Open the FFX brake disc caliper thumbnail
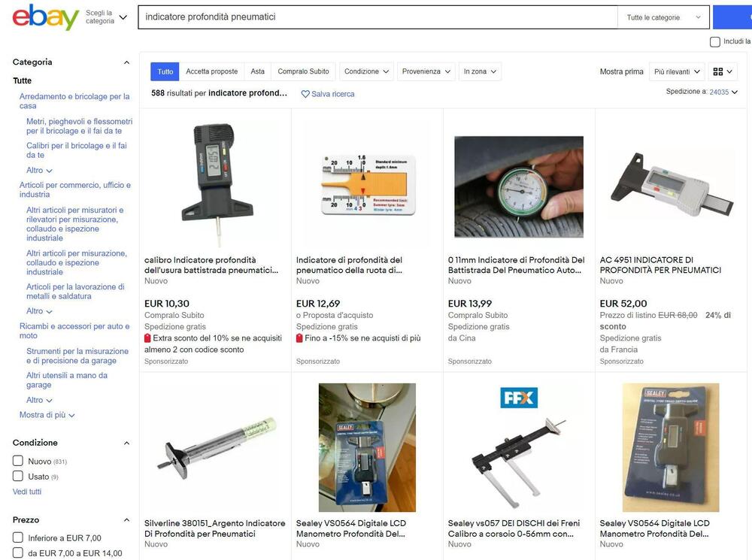752x560 pixels. pos(519,446)
